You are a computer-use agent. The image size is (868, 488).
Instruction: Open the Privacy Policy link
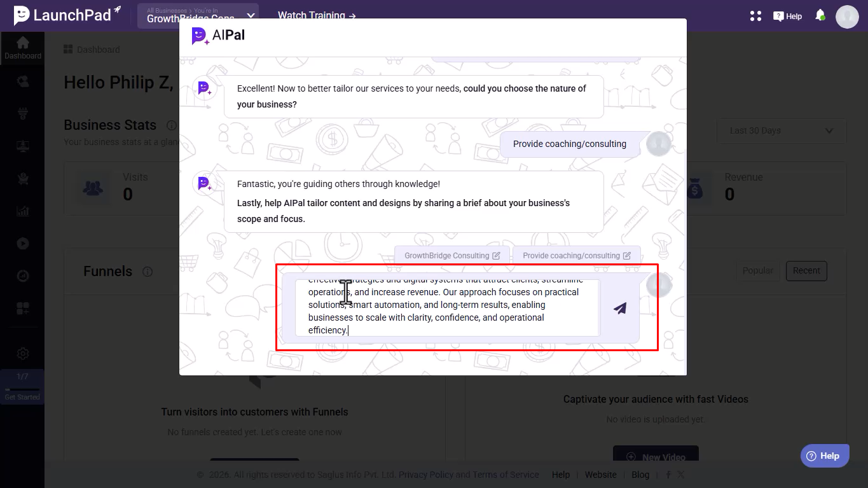[426, 475]
